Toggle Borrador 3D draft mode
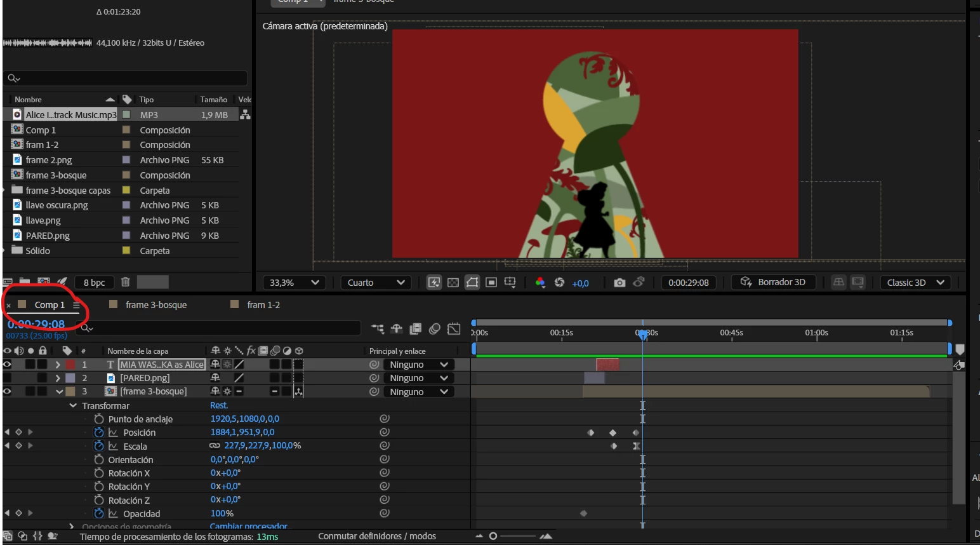 (x=773, y=282)
